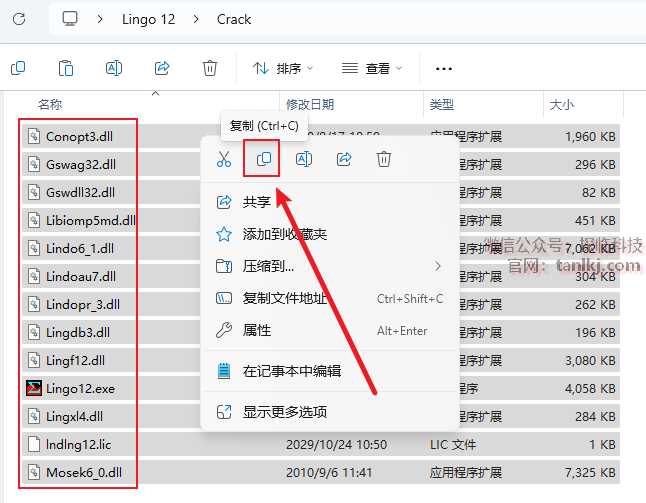This screenshot has height=503, width=646.
Task: Select the Lindo6_1.dll file
Action: (80, 248)
